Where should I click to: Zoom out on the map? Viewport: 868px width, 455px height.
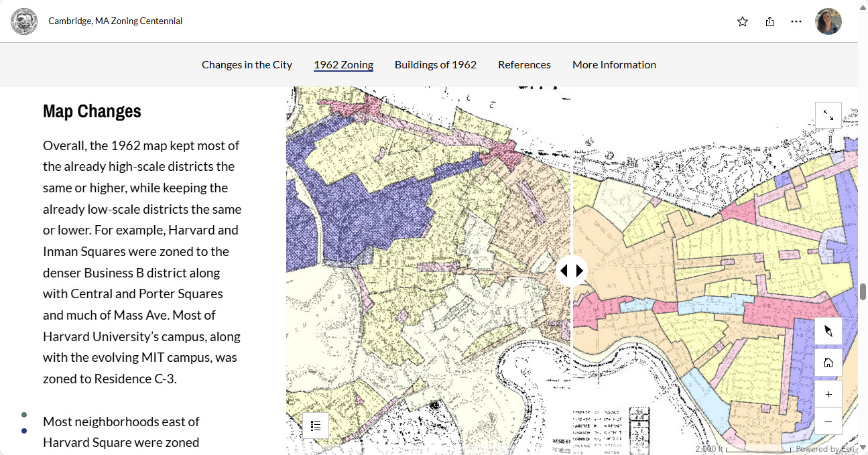coord(828,421)
